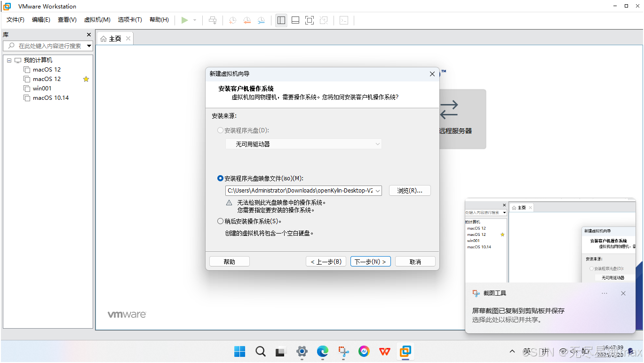Click the send Ctrl+Alt+Del toolbar icon
This screenshot has height=363, width=644.
pos(213,20)
